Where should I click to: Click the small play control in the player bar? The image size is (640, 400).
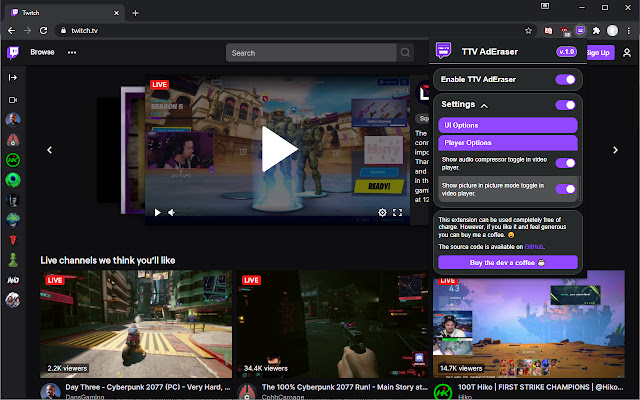click(157, 212)
